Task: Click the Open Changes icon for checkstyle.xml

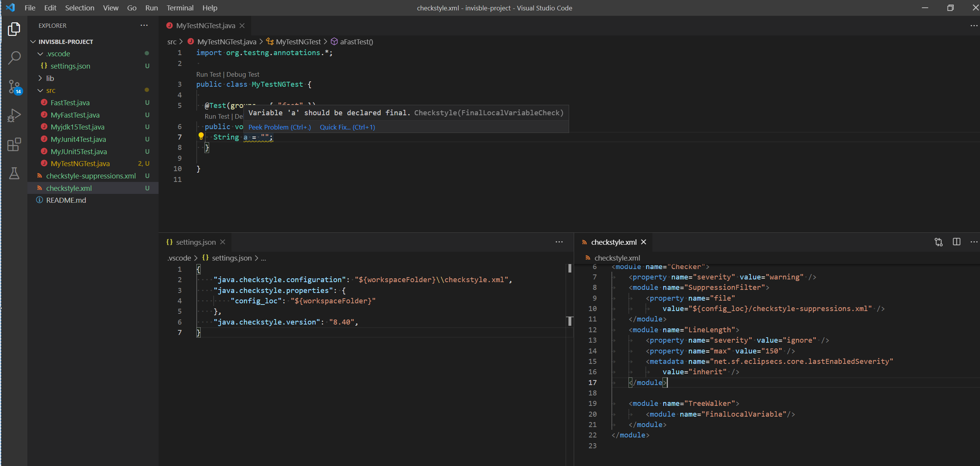Action: click(938, 242)
